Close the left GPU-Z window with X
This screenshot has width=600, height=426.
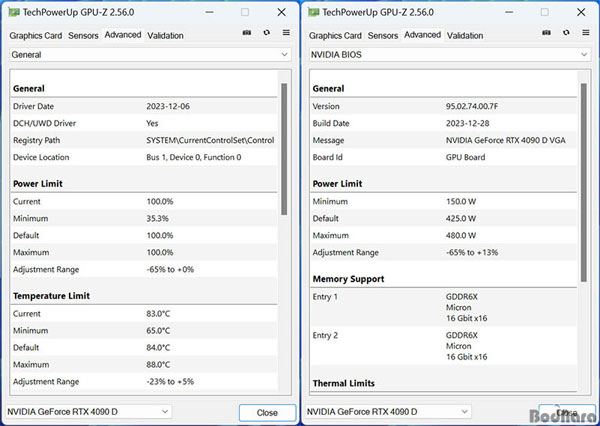pyautogui.click(x=282, y=12)
